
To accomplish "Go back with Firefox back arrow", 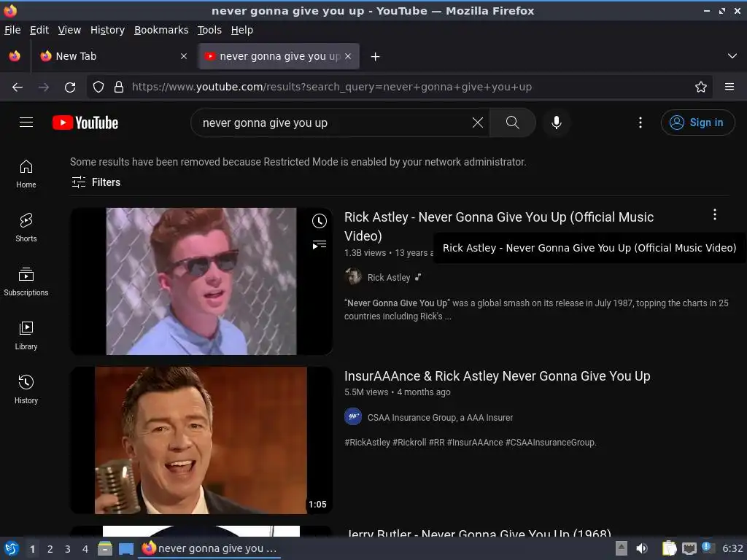I will pos(18,87).
